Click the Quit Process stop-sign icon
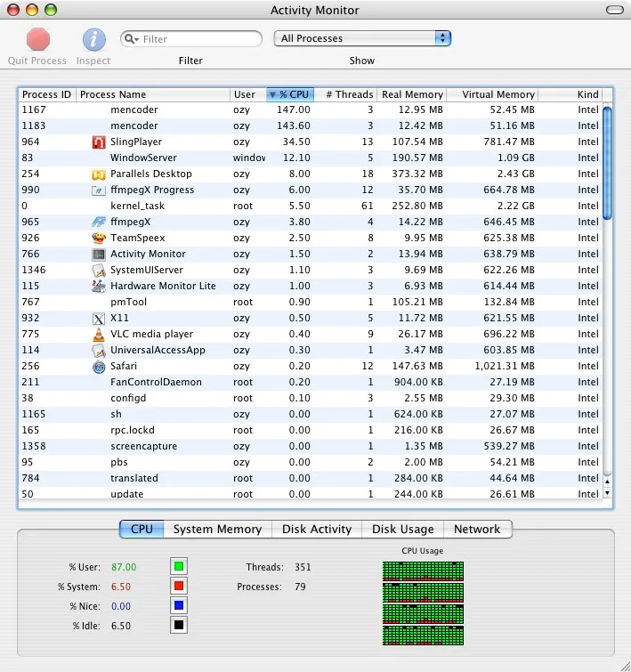631x672 pixels. 38,39
